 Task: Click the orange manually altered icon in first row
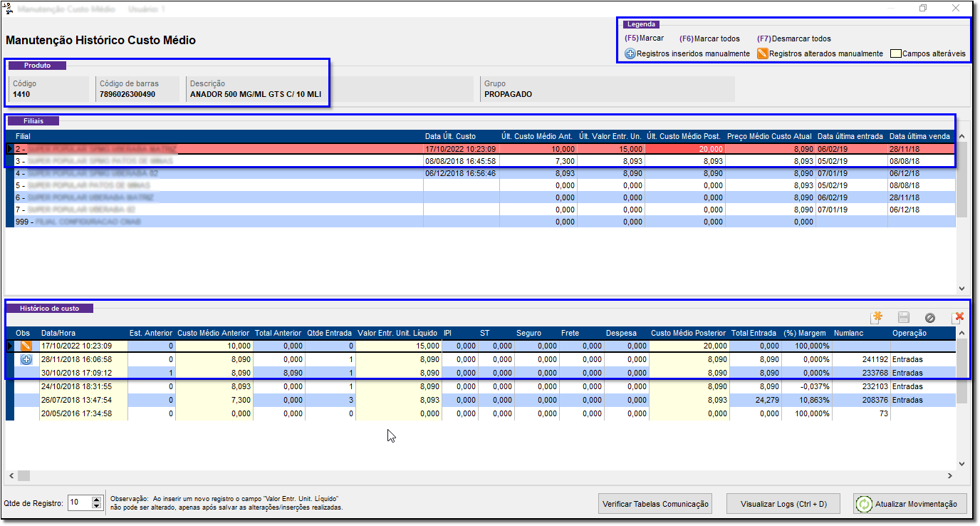tap(26, 346)
